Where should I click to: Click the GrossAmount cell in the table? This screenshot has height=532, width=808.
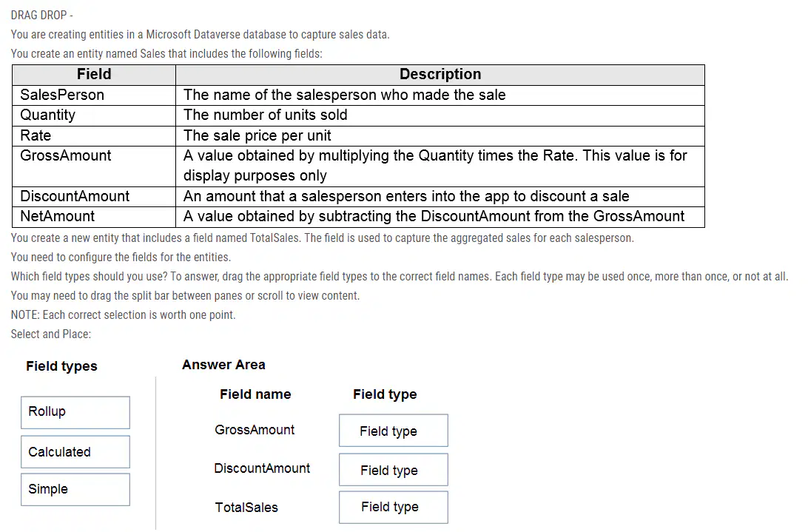point(94,166)
